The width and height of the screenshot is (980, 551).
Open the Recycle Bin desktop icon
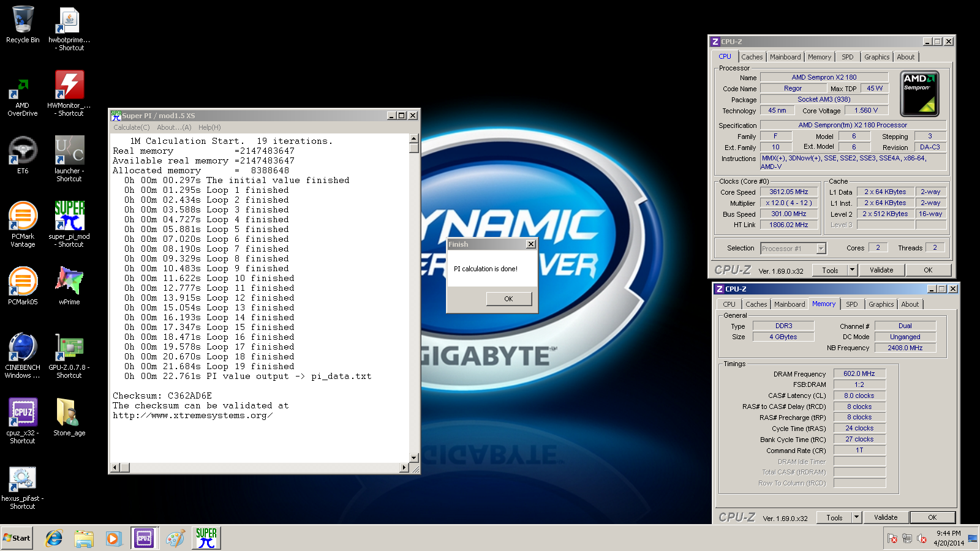pos(23,24)
